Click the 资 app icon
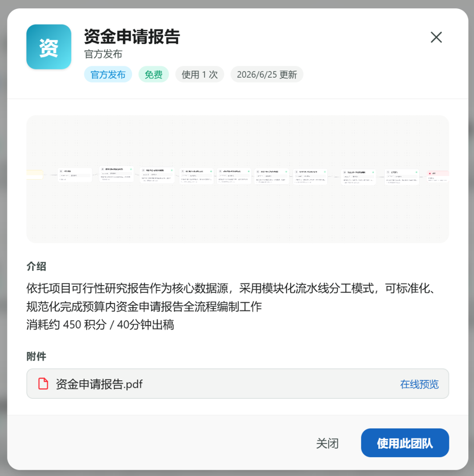Image resolution: width=474 pixels, height=476 pixels. [49, 47]
